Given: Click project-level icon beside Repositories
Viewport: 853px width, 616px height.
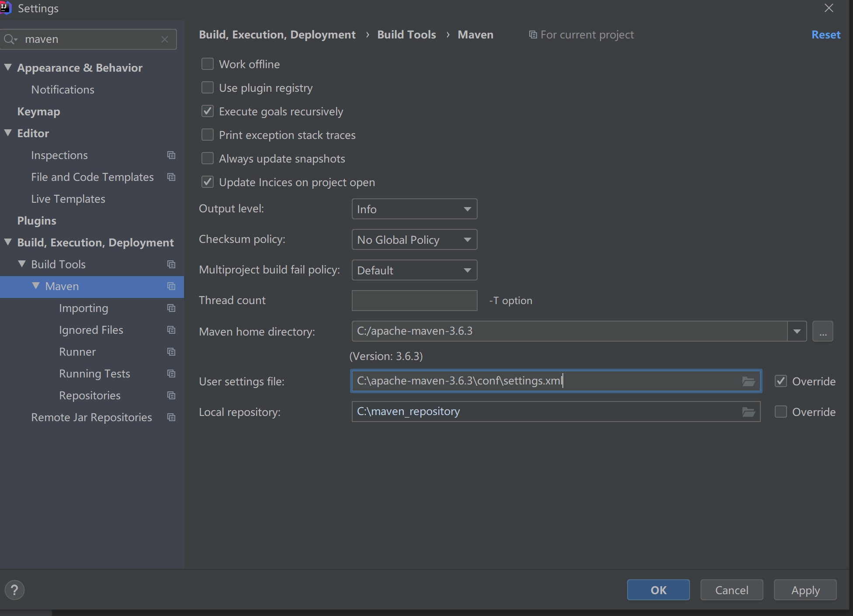Looking at the screenshot, I should pos(171,395).
